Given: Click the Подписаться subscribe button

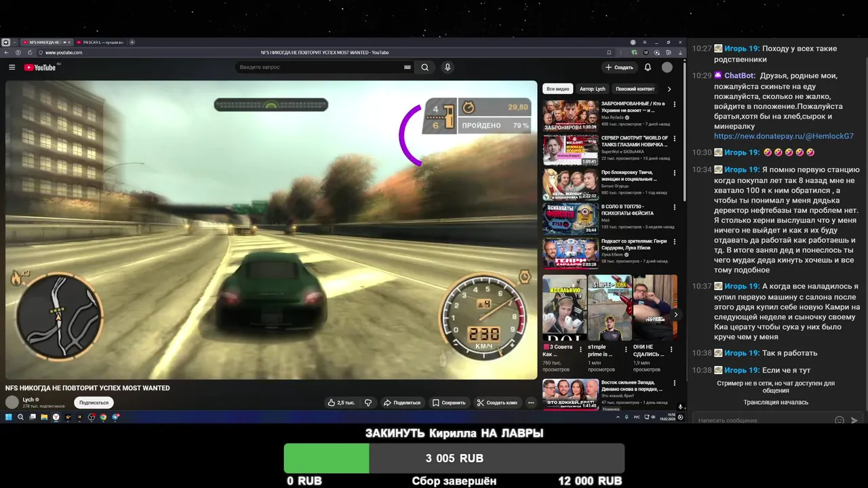Looking at the screenshot, I should coord(94,403).
